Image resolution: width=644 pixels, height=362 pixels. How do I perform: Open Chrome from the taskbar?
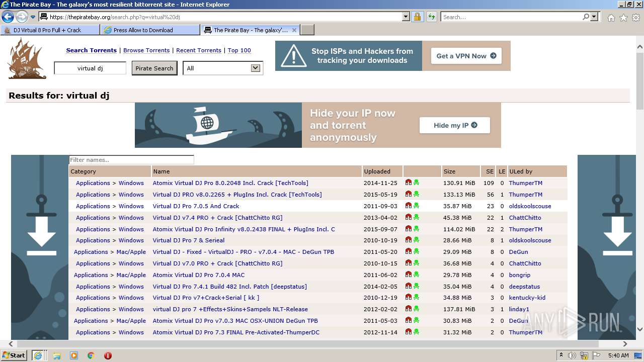pyautogui.click(x=91, y=355)
